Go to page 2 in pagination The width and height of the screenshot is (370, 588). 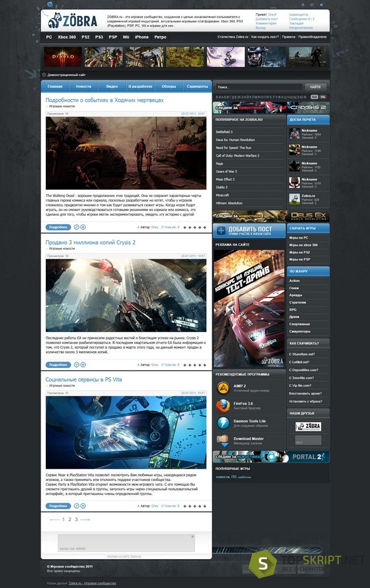coord(69,519)
